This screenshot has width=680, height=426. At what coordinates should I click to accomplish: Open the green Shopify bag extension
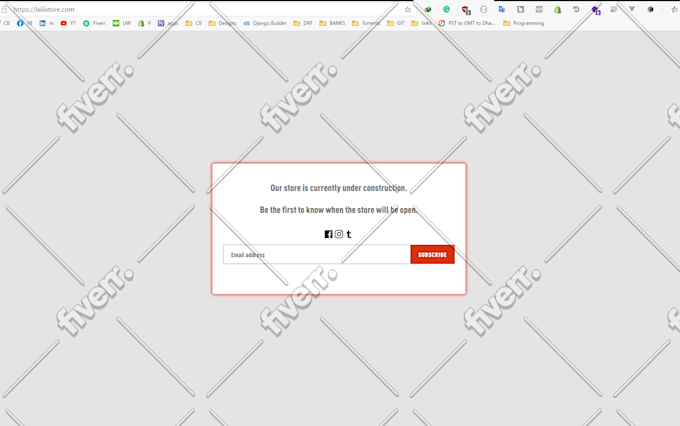[558, 9]
